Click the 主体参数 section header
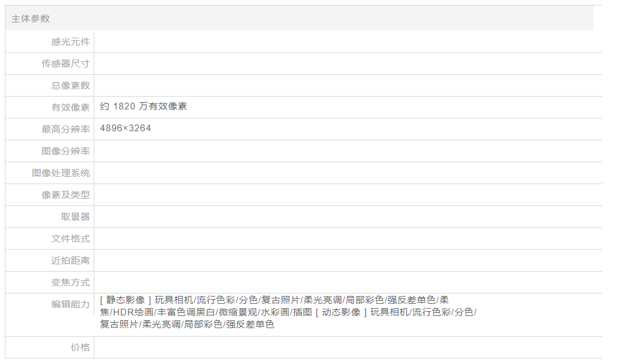The height and width of the screenshot is (364, 618). [30, 19]
